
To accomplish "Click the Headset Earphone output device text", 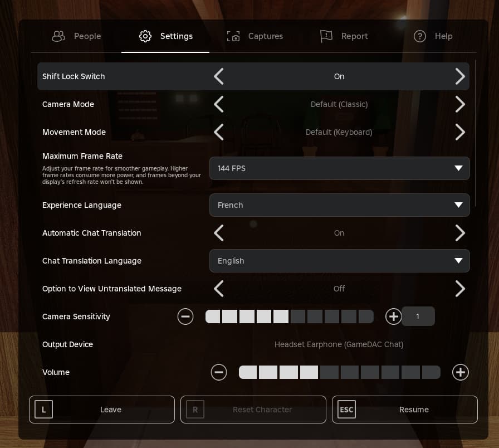I will (x=339, y=344).
